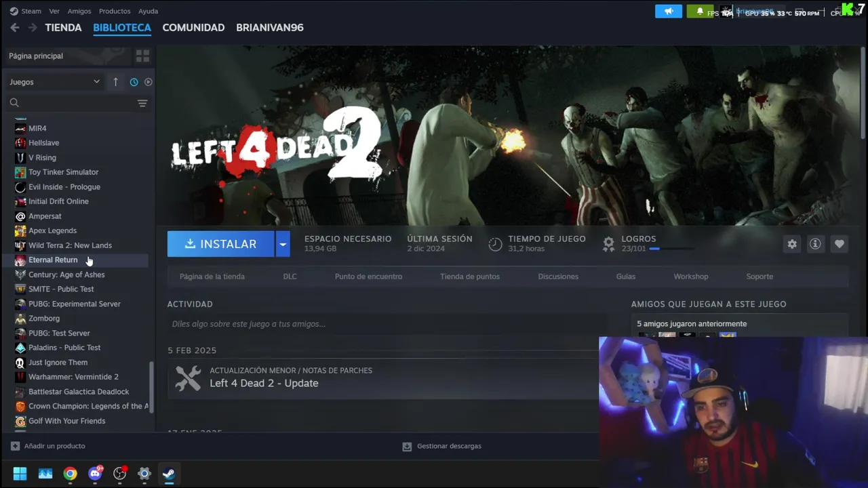Viewport: 868px width, 488px height.
Task: Expand the Juegos filter dropdown
Action: pyautogui.click(x=54, y=82)
